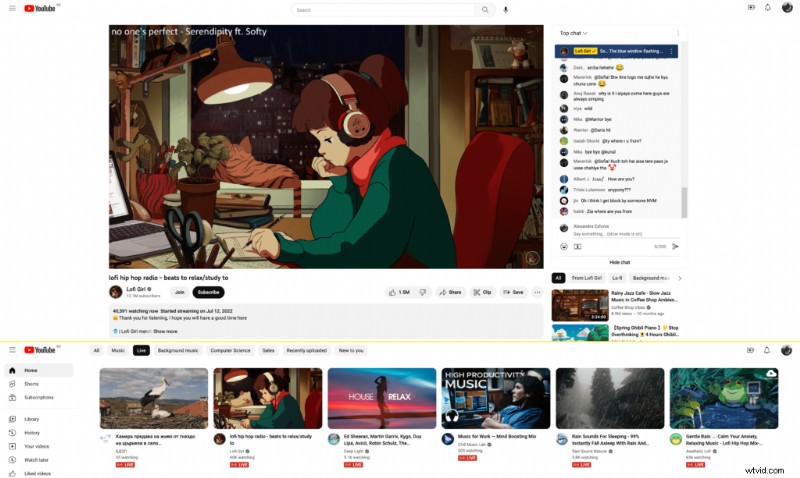Open live chat options three-dot menu

[678, 33]
